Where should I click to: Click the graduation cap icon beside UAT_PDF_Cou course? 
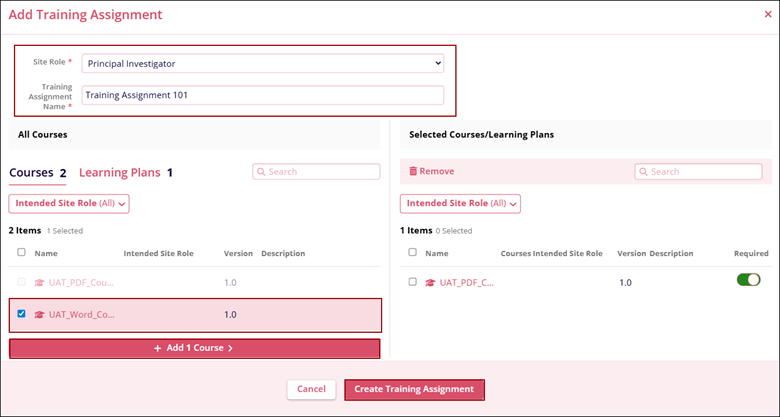point(40,283)
